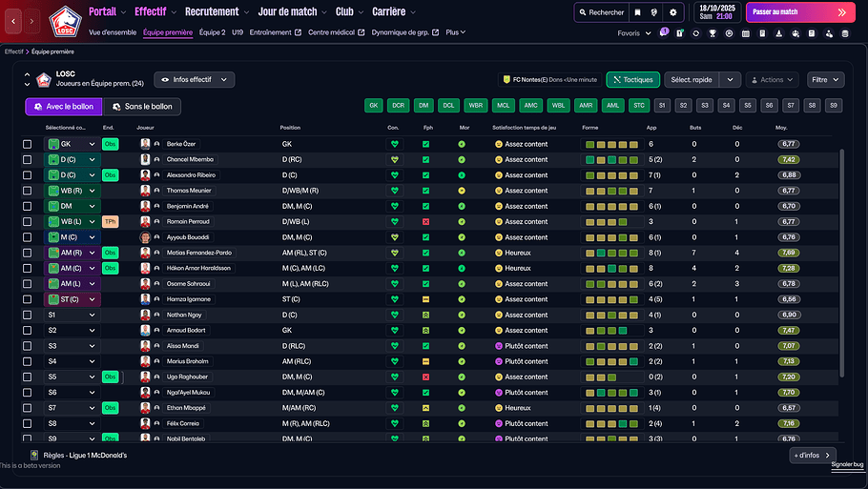Click Chancel Mbemba's form color squares
This screenshot has height=489, width=868.
610,159
